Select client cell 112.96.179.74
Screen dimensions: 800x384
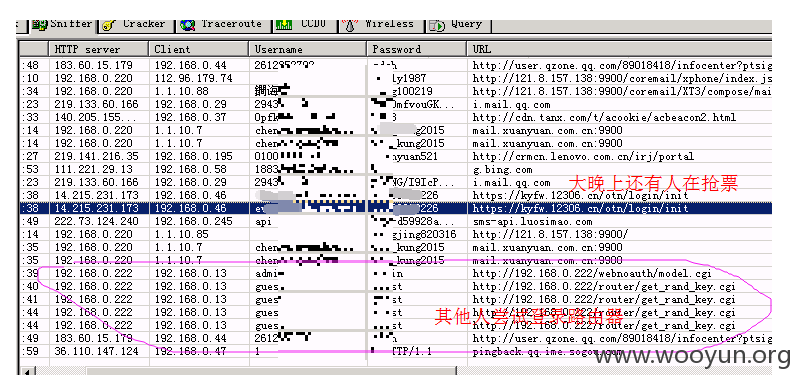(x=193, y=79)
